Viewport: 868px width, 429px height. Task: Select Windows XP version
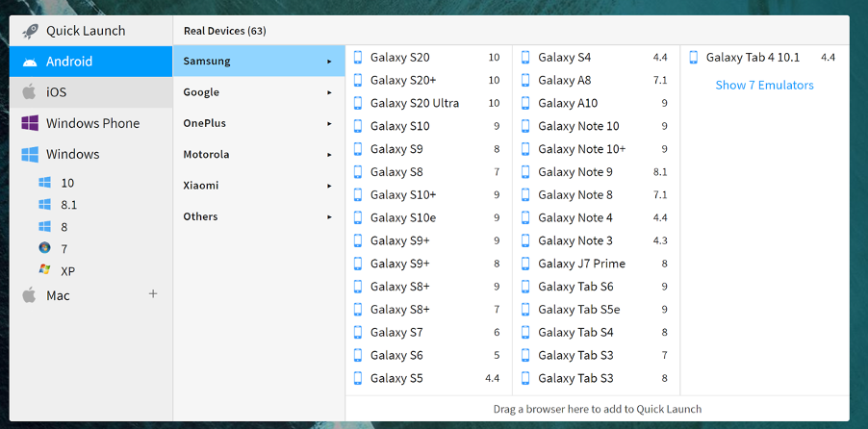pos(68,271)
